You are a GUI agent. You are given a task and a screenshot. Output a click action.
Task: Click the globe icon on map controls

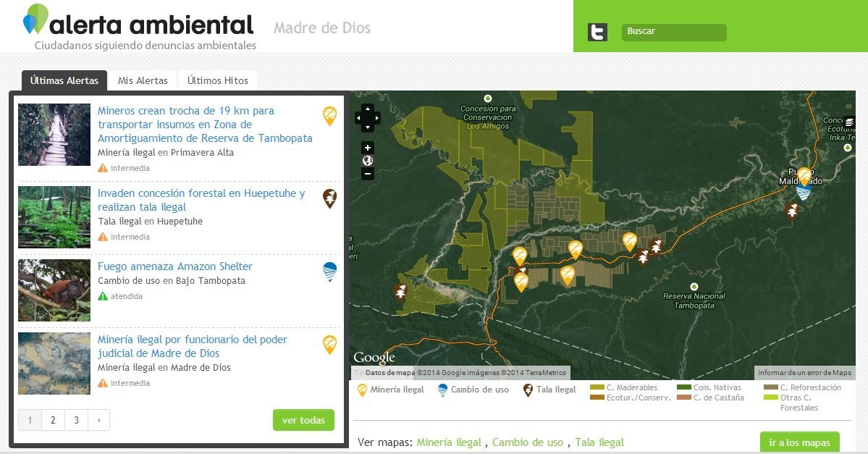pos(368,161)
